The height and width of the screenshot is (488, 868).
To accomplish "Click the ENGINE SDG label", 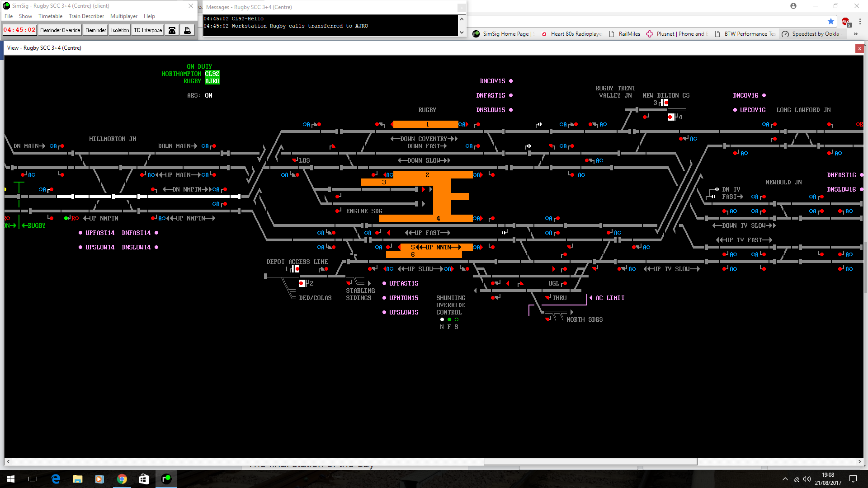I will coord(364,211).
